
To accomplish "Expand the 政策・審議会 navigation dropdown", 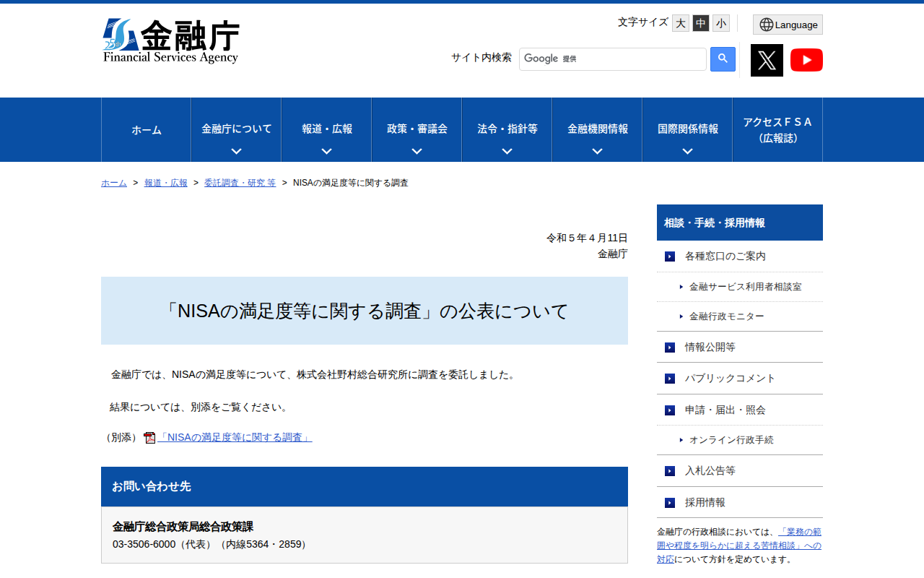I will tap(416, 130).
